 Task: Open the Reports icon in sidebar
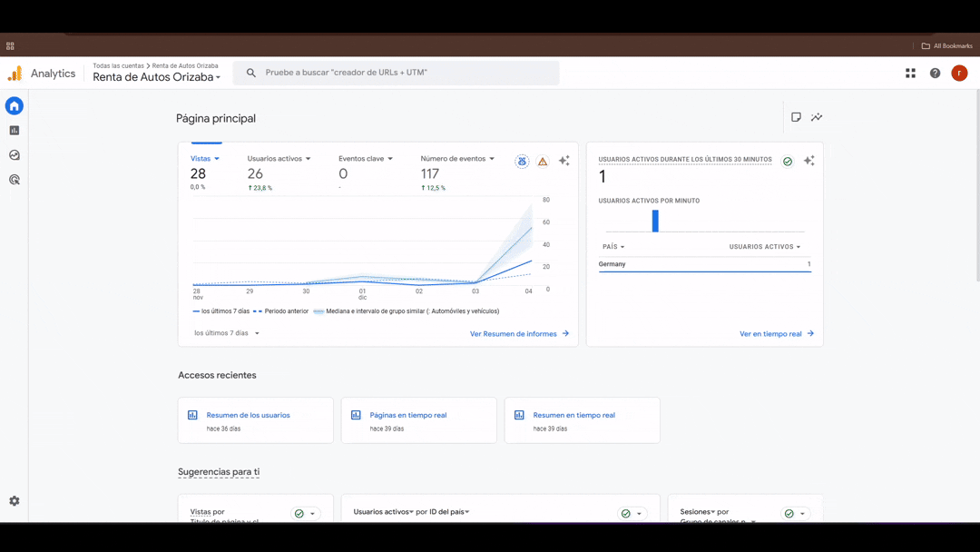15,131
